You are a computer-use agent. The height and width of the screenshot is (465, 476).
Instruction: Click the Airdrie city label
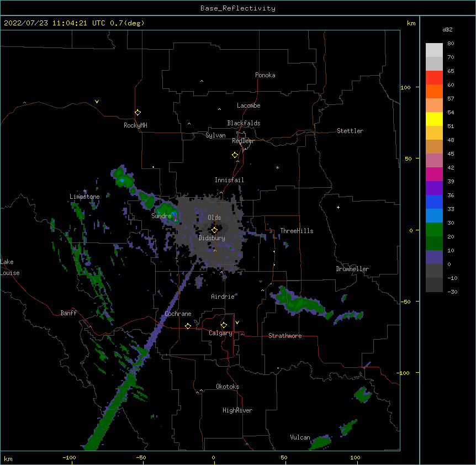pos(223,297)
